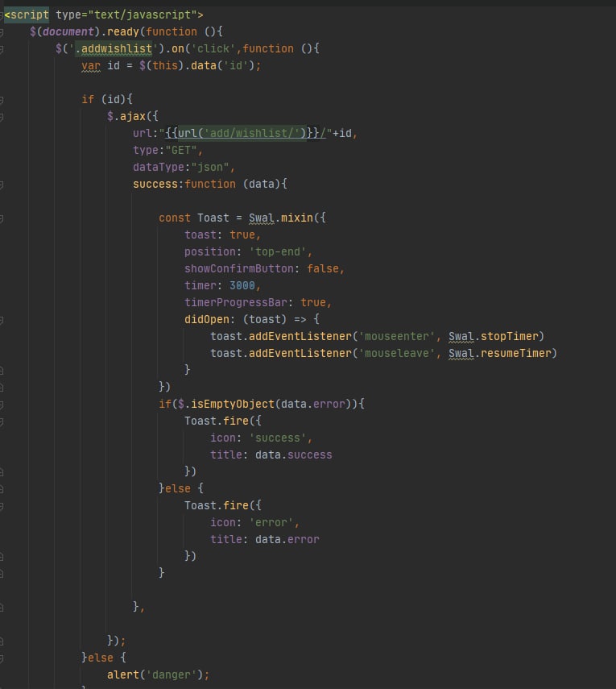Click the 'add/wishlist/' route string
The height and width of the screenshot is (689, 616).
tap(255, 133)
